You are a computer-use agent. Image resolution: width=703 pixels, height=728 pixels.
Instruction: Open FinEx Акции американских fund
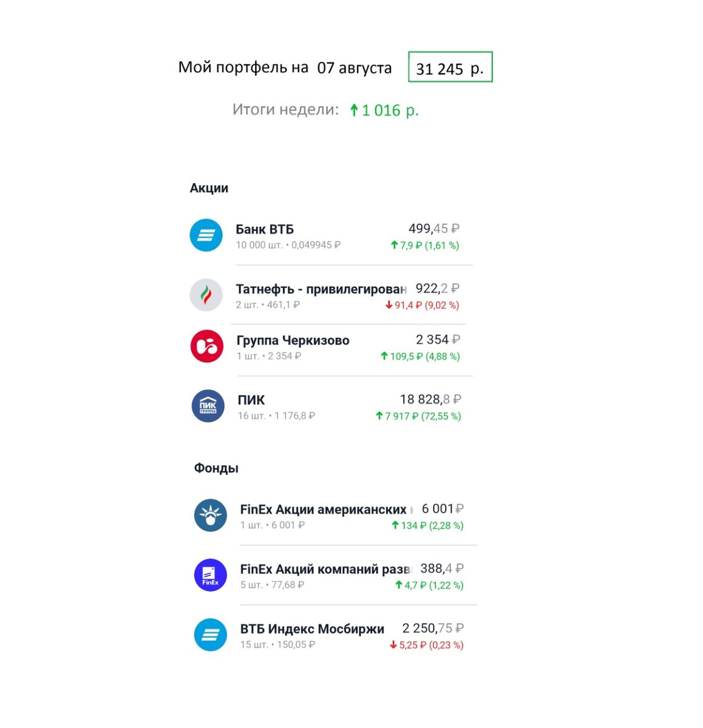pos(327,510)
